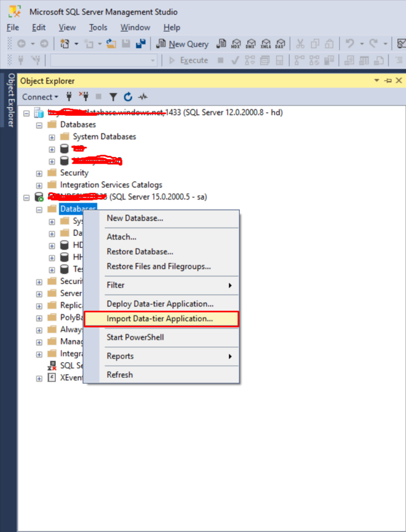
Task: Click the Navigate Backward toolbar arrow
Action: click(x=21, y=44)
